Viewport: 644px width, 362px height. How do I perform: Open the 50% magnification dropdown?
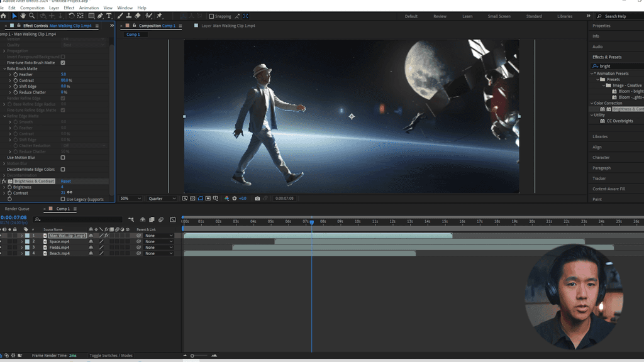[131, 199]
